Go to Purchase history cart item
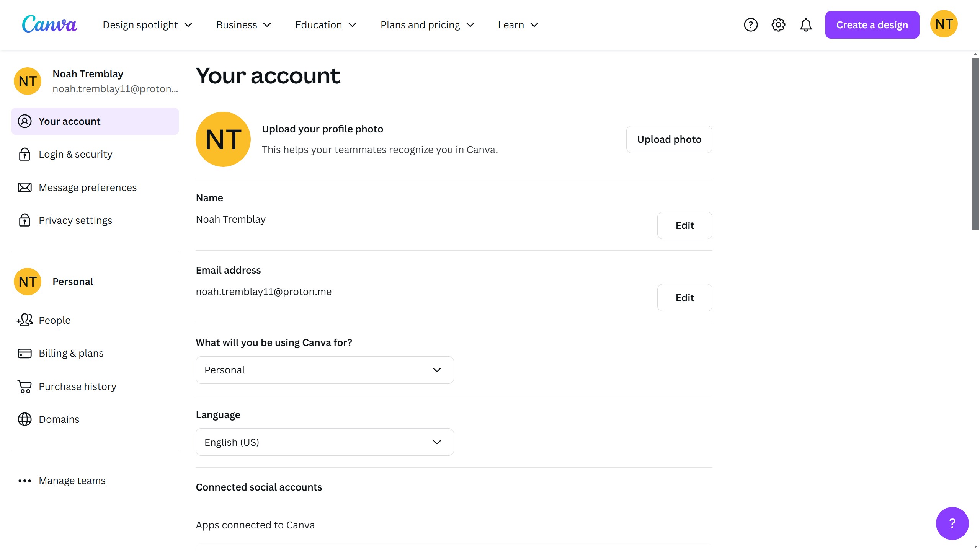This screenshot has height=551, width=980. 77,386
